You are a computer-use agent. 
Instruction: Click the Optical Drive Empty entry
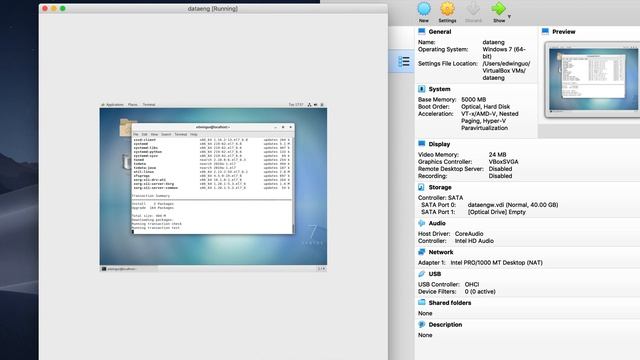point(497,212)
